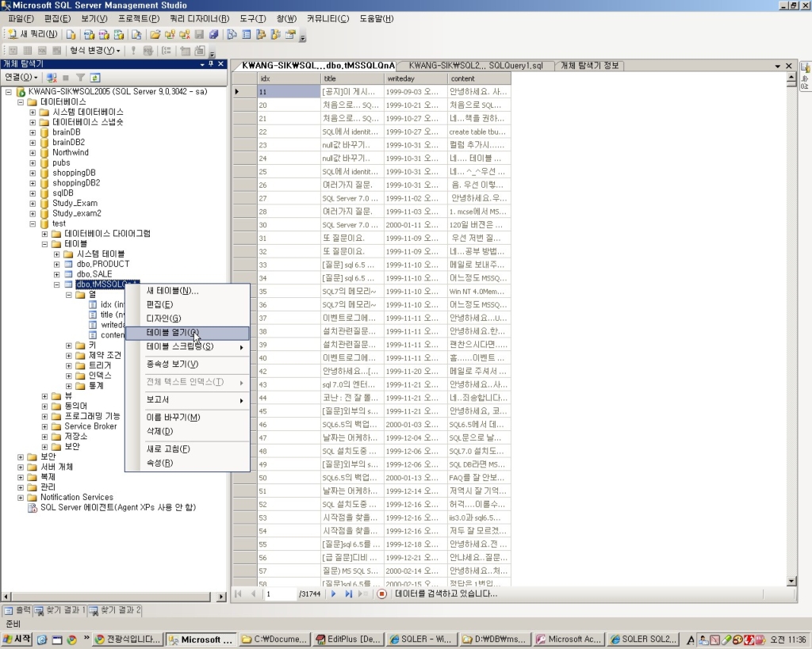Viewport: 812px width, 649px height.
Task: Collapse the test database node
Action: [x=33, y=224]
